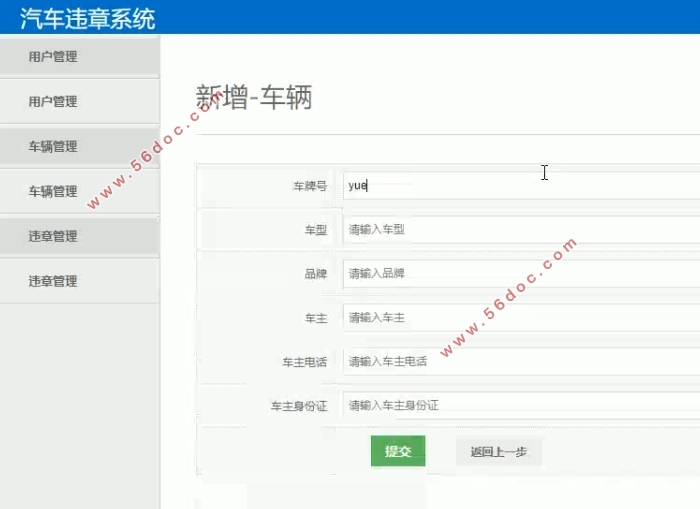Open the darker-shaded 违章管理 section header

tap(80, 236)
